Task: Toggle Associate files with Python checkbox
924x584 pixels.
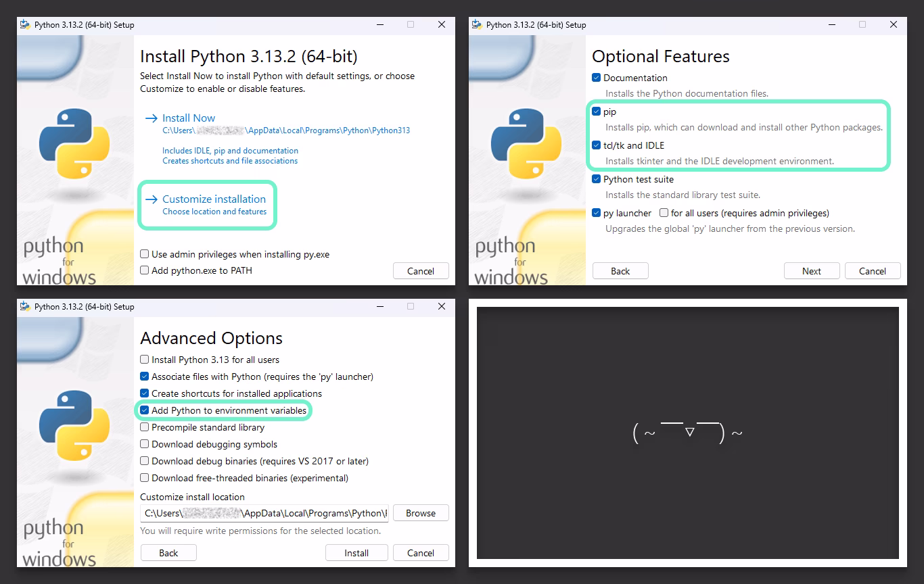Action: click(144, 376)
